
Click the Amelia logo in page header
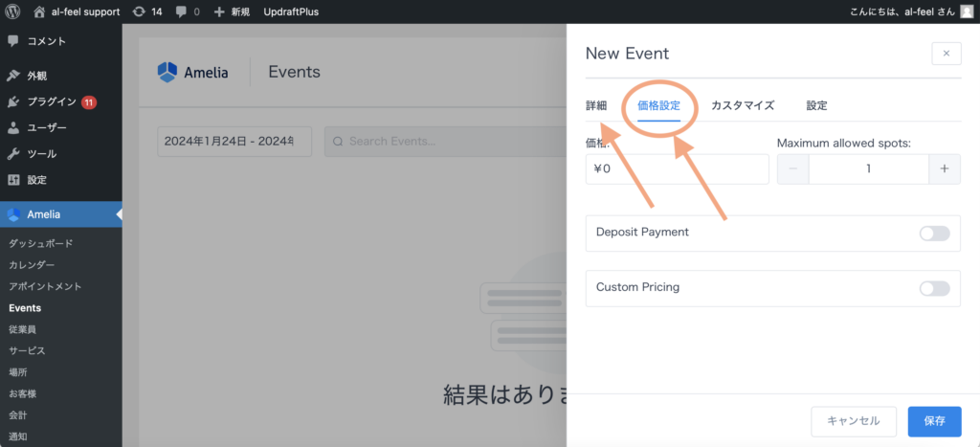[x=167, y=73]
